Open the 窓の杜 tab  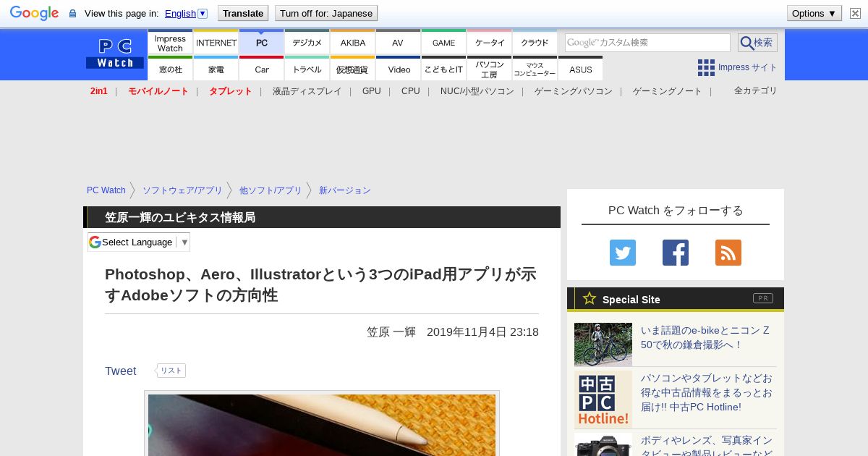pos(170,69)
